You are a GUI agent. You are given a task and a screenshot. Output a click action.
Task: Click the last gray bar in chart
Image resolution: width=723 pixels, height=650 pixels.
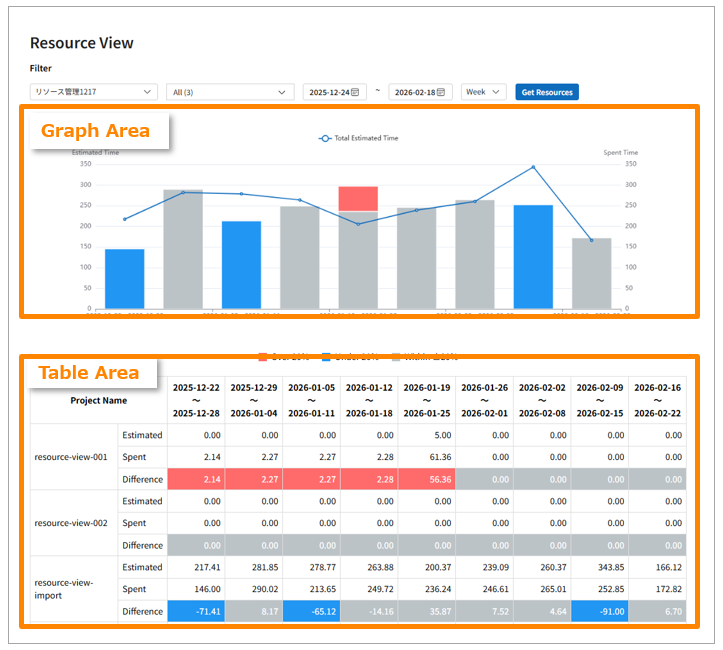pos(591,272)
